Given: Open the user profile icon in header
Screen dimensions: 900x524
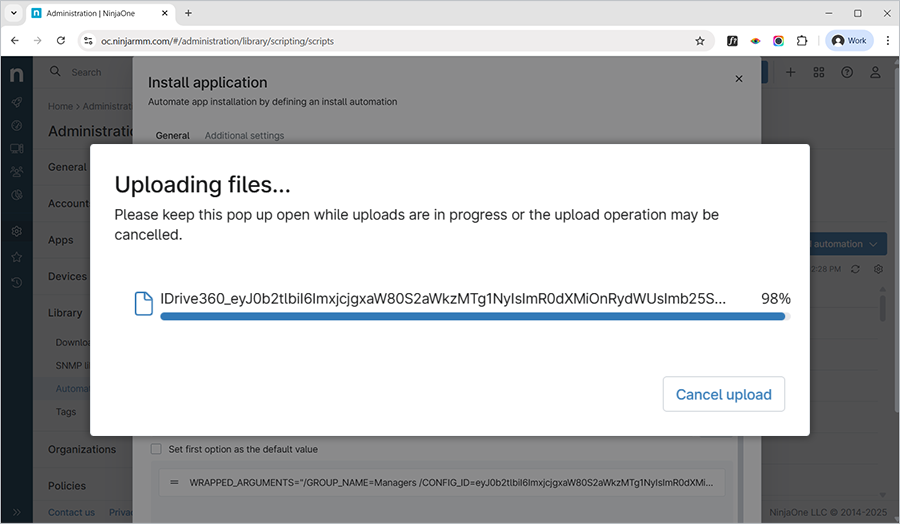Looking at the screenshot, I should (x=875, y=72).
